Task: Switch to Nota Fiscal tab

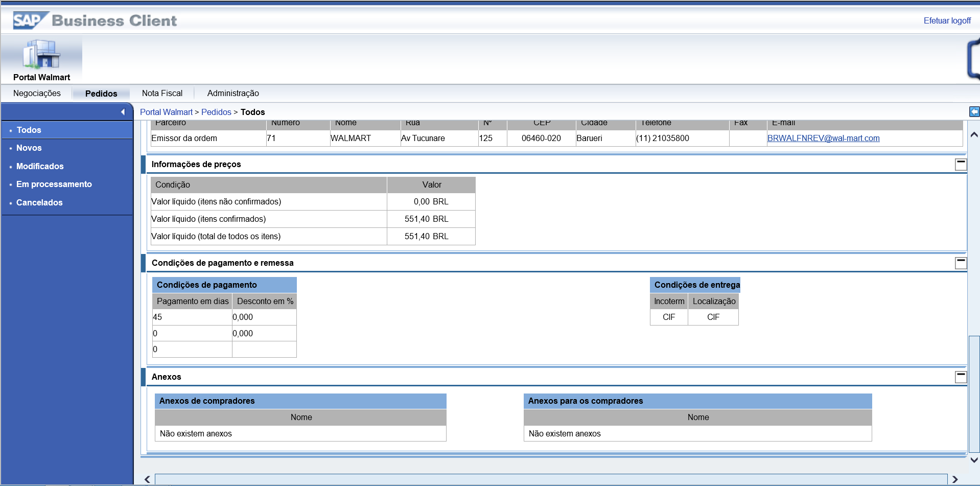Action: (162, 93)
